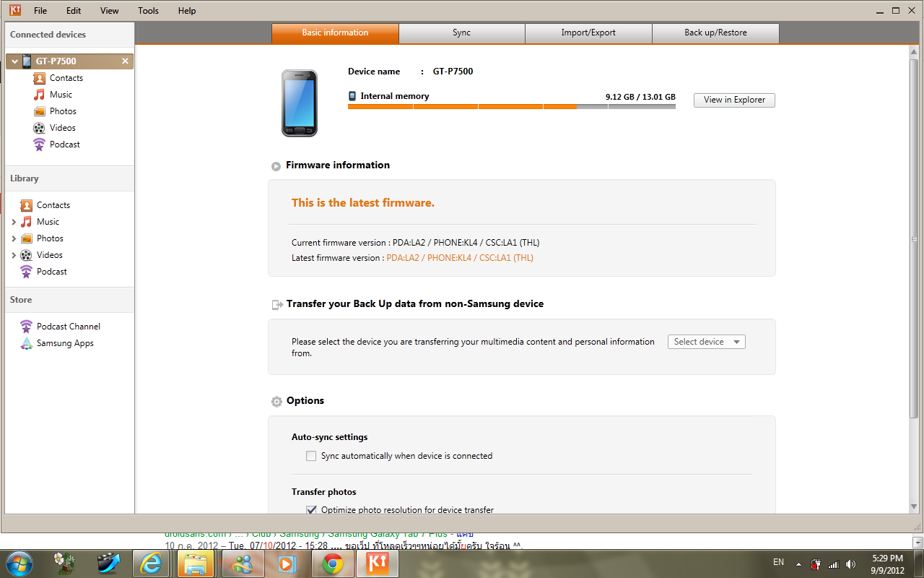Expand the Videos library node
This screenshot has height=578, width=924.
14,255
